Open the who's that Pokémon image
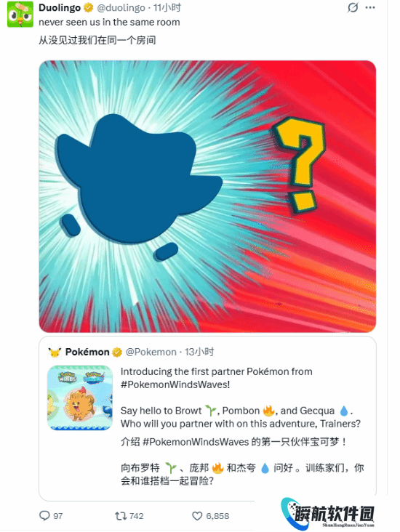 click(207, 196)
